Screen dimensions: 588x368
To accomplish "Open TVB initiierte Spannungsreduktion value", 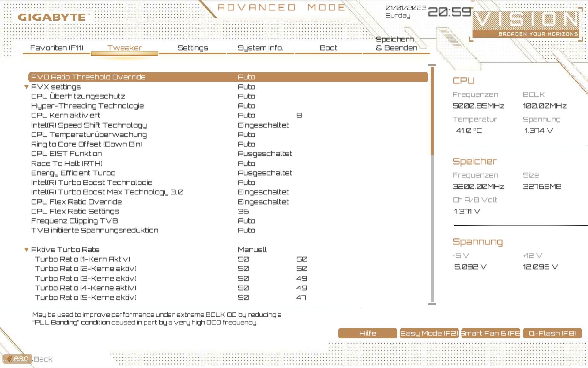I will pos(247,230).
